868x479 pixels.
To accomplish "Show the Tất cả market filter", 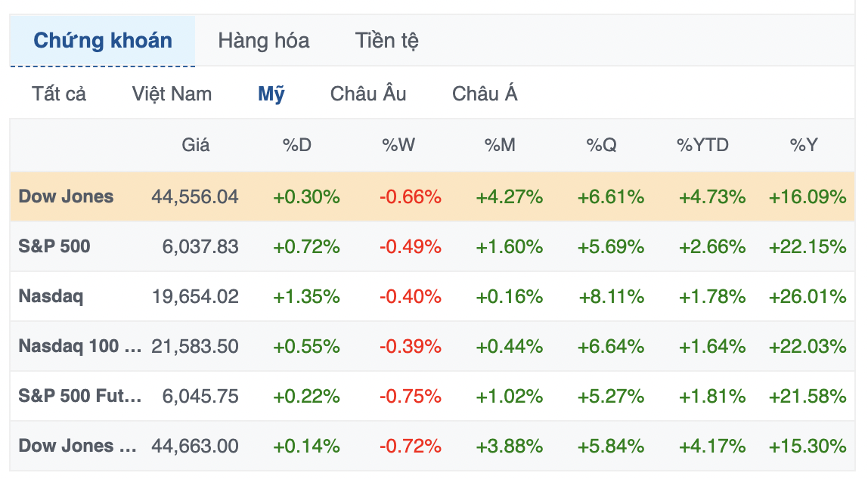I will coord(59,94).
